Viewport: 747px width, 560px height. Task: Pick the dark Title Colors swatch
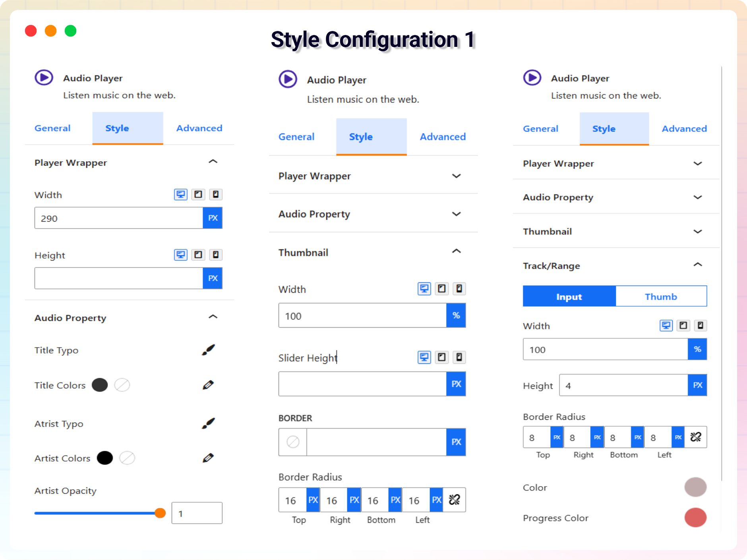(x=100, y=385)
